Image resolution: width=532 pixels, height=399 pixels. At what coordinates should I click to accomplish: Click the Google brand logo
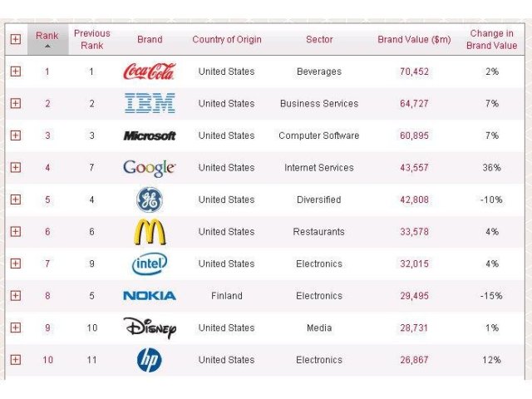point(150,168)
